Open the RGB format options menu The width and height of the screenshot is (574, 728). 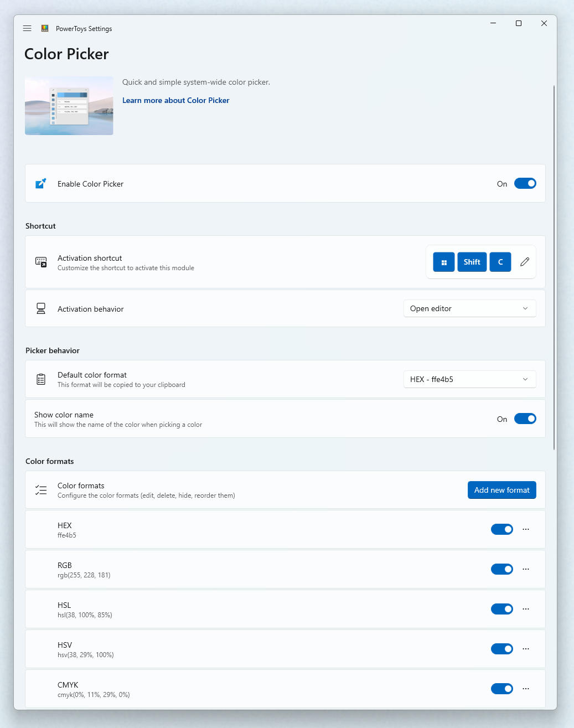[x=525, y=569]
